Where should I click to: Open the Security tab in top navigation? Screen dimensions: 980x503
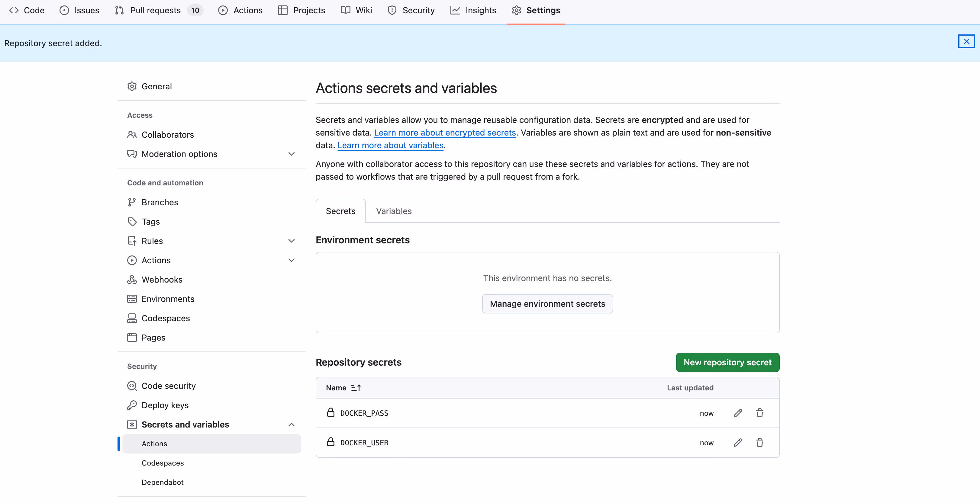tap(411, 10)
